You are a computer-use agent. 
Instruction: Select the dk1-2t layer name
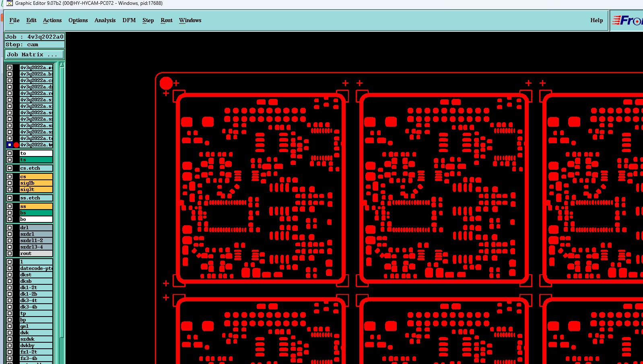click(36, 288)
